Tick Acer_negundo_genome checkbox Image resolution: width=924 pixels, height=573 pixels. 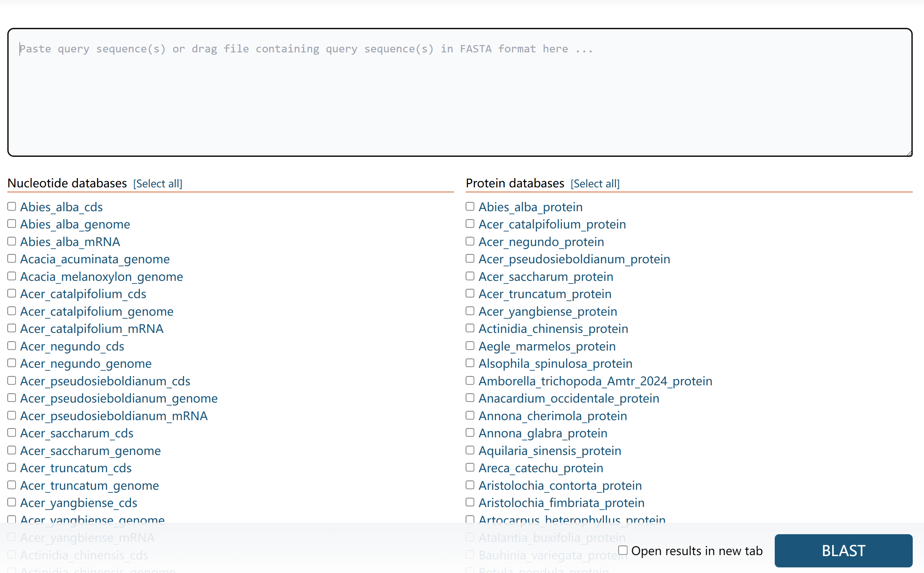coord(12,363)
